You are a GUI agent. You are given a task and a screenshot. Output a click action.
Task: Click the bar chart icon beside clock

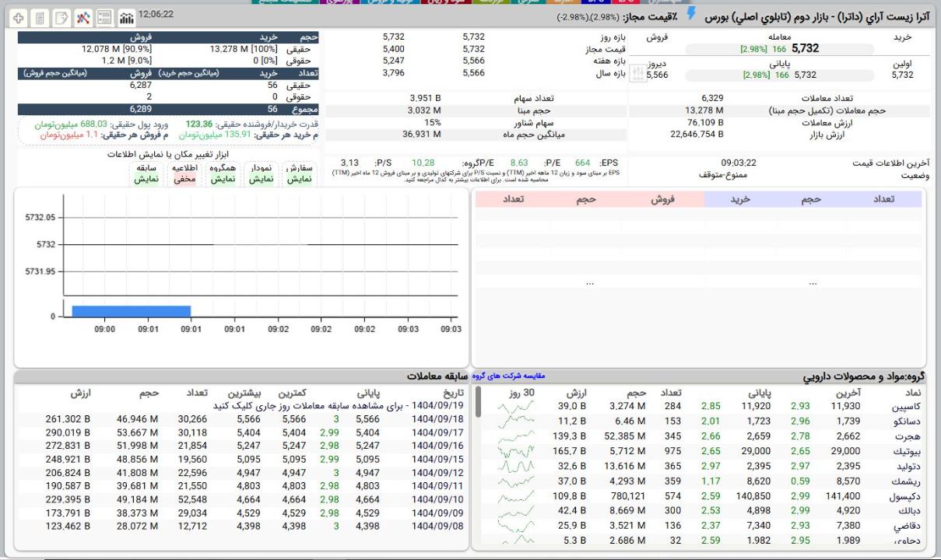pyautogui.click(x=125, y=17)
